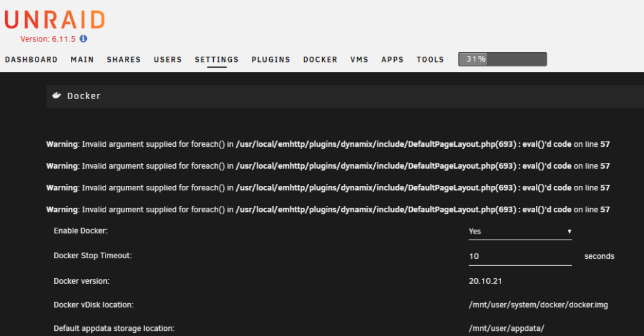Click the seconds unit label

click(599, 256)
